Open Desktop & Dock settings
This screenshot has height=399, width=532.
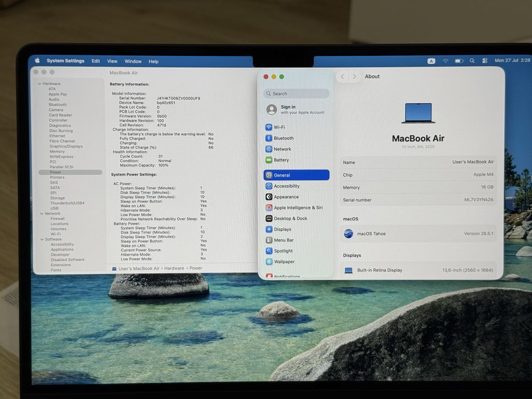coord(296,218)
